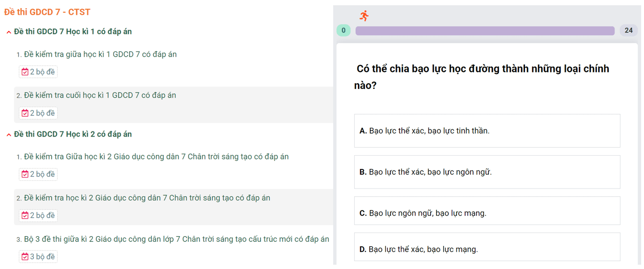Select answer A. Bạo lực thể xác, bạo lực tinh thần
The image size is (644, 269).
[486, 131]
